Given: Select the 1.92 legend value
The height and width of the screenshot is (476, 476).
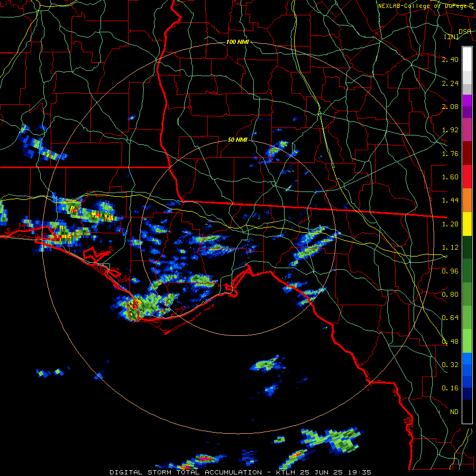Looking at the screenshot, I should (x=450, y=130).
